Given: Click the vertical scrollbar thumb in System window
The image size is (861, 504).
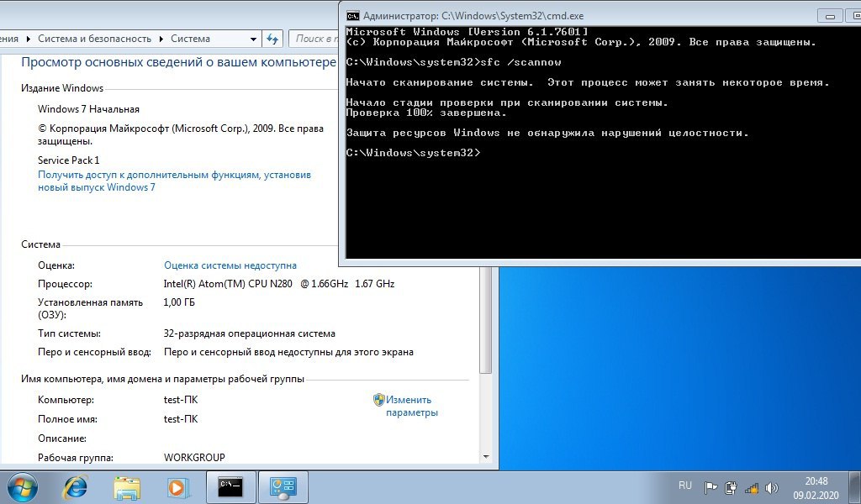Looking at the screenshot, I should point(486,321).
